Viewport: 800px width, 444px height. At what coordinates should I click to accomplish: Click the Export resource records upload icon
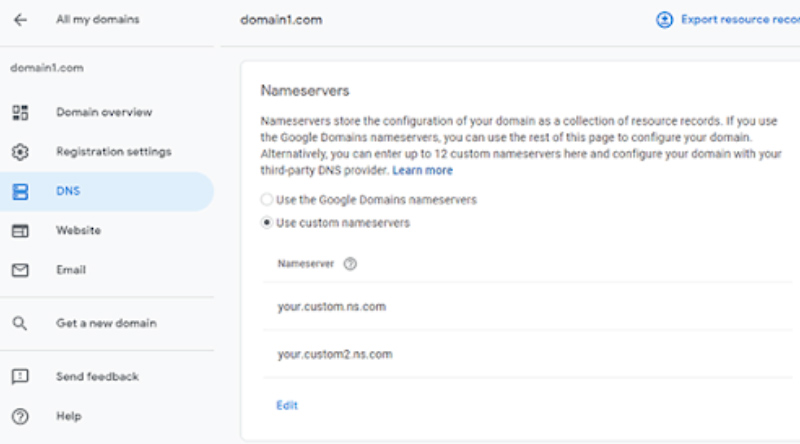[664, 20]
